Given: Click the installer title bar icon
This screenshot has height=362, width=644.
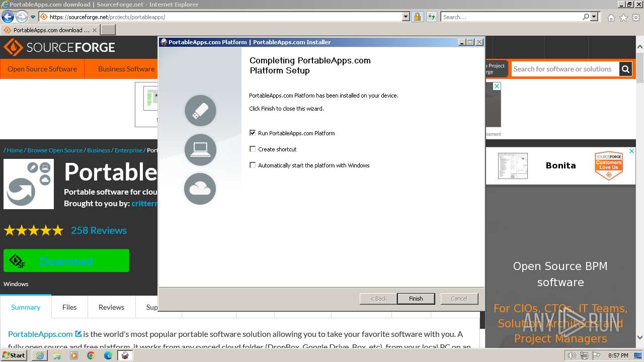Looking at the screenshot, I should coord(164,42).
